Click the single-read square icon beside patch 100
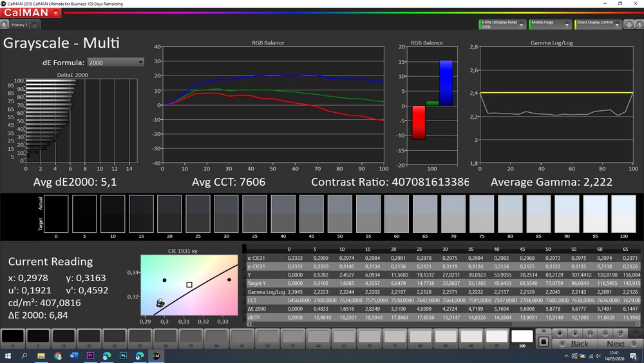Screen dimensions: 644x363 (x=543, y=341)
